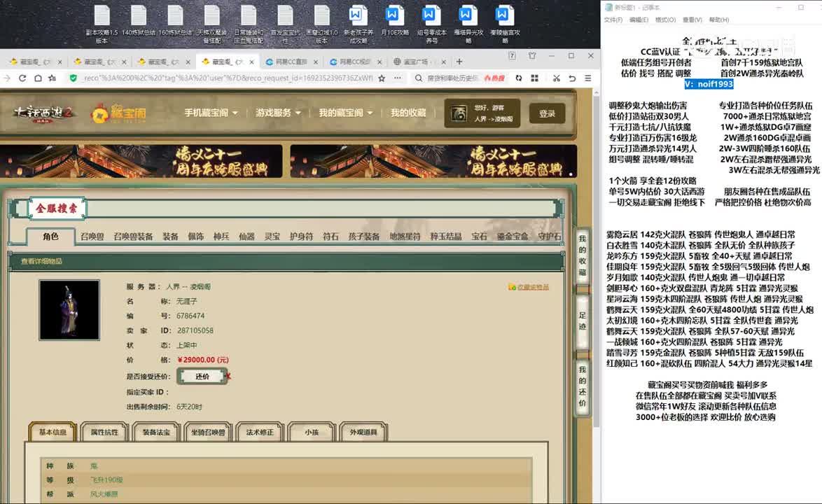This screenshot has width=822, height=504.
Task: Open the Notepad 格式(O) menu
Action: pyautogui.click(x=665, y=20)
